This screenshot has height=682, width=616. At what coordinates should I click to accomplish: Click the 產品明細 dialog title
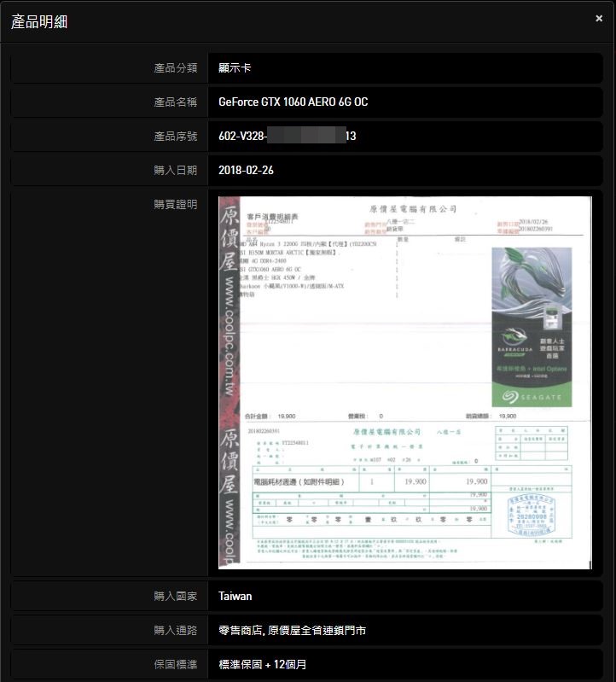39,22
